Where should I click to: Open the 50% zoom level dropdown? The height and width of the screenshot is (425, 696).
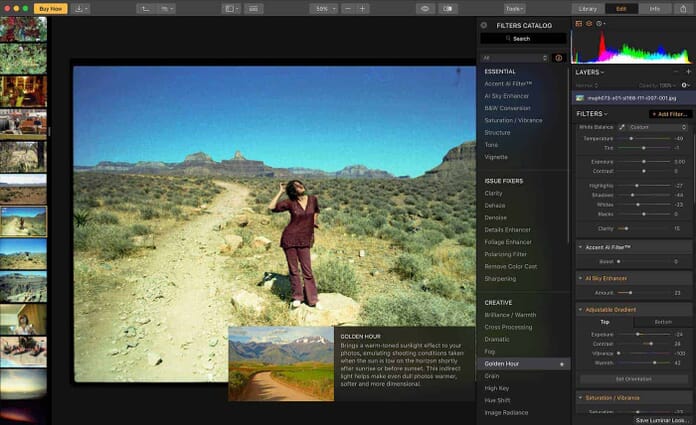click(325, 8)
